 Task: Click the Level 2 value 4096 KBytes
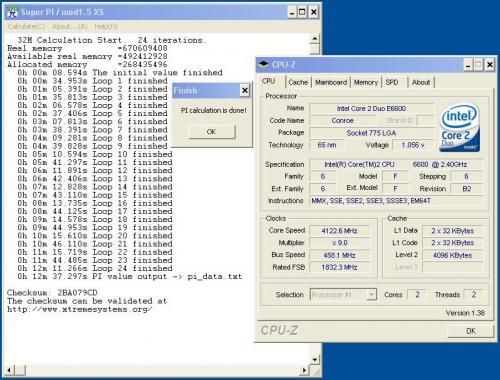(x=452, y=255)
